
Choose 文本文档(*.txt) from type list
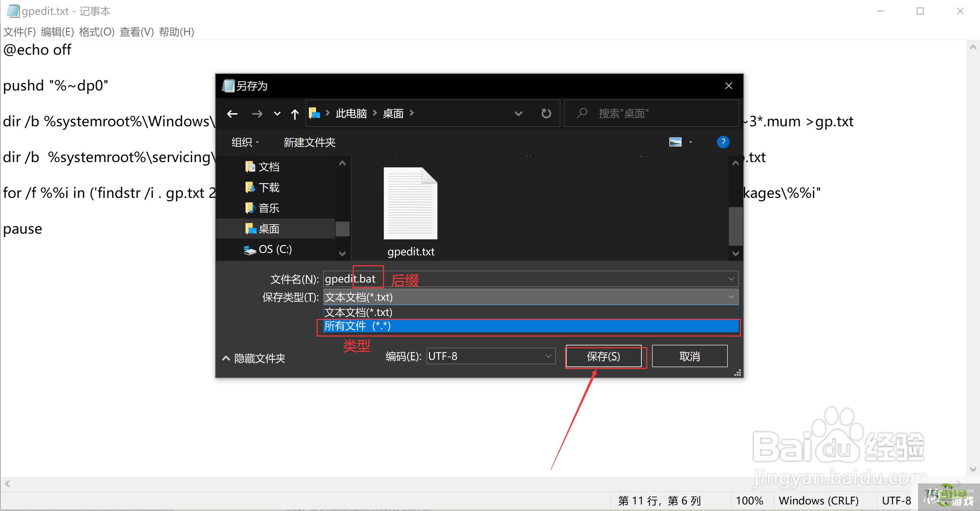point(531,312)
